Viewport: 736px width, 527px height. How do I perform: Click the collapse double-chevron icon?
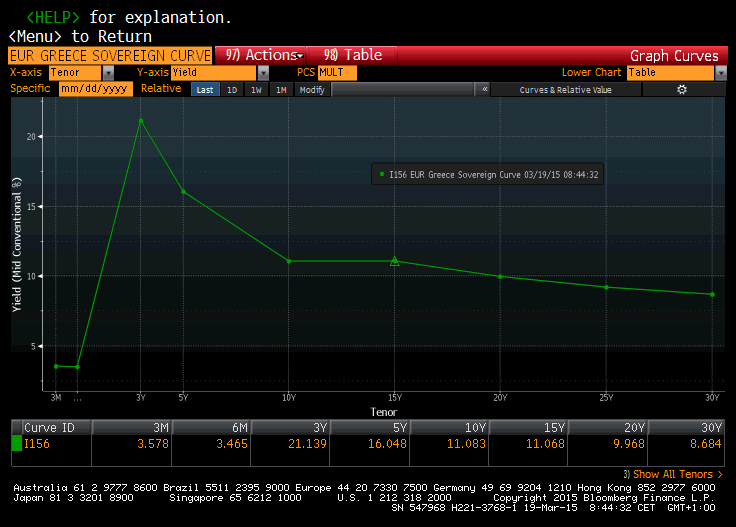click(x=484, y=89)
